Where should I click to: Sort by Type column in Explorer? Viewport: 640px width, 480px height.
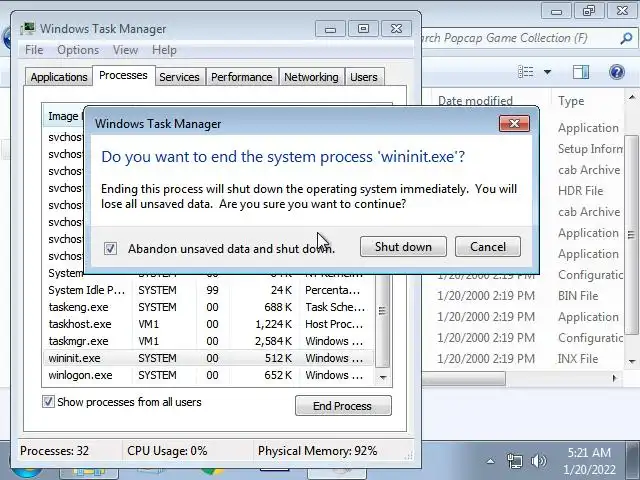point(571,101)
